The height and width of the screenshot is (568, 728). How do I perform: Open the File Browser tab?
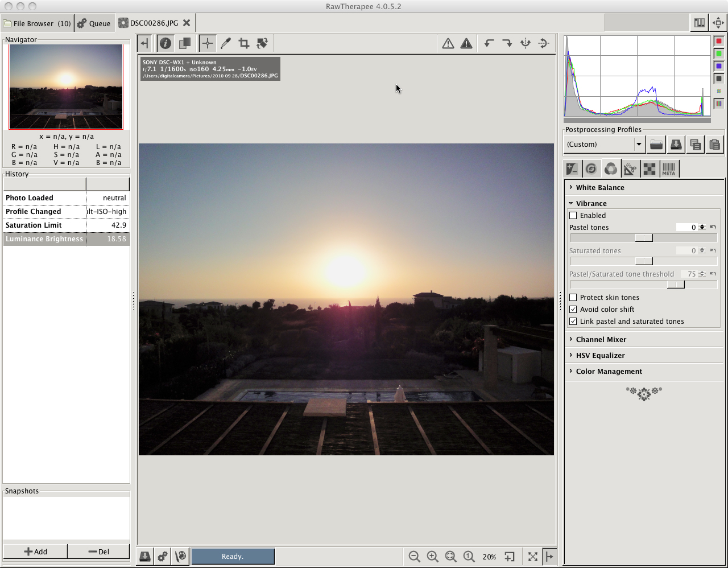click(x=37, y=23)
